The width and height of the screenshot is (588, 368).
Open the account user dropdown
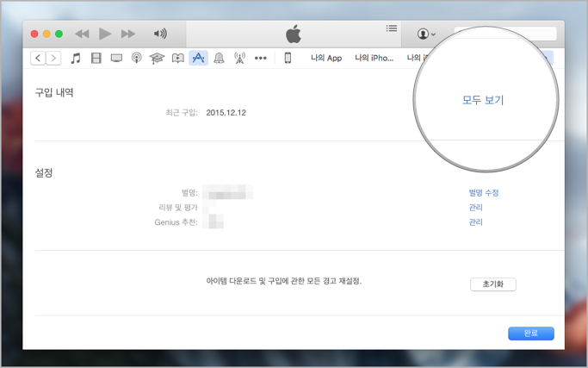point(426,34)
